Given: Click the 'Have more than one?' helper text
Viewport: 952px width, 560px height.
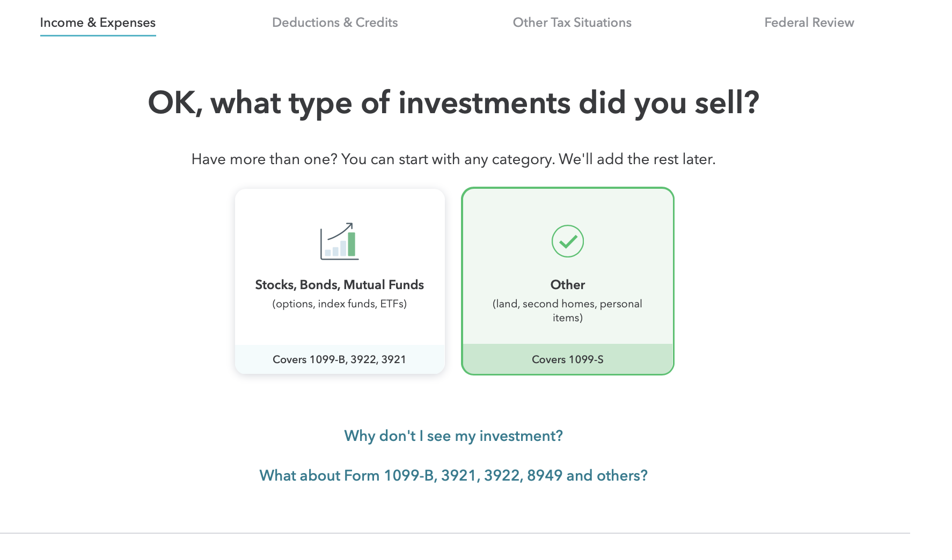Looking at the screenshot, I should click(x=453, y=159).
